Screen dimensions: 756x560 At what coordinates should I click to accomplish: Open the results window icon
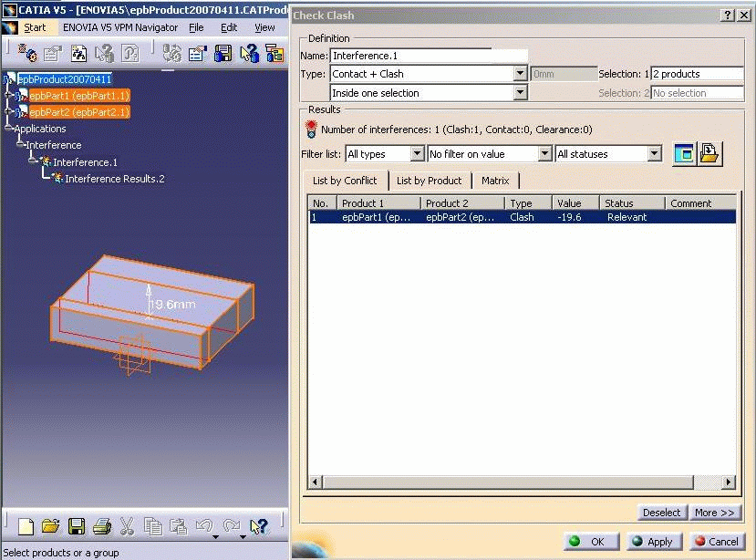[x=684, y=154]
